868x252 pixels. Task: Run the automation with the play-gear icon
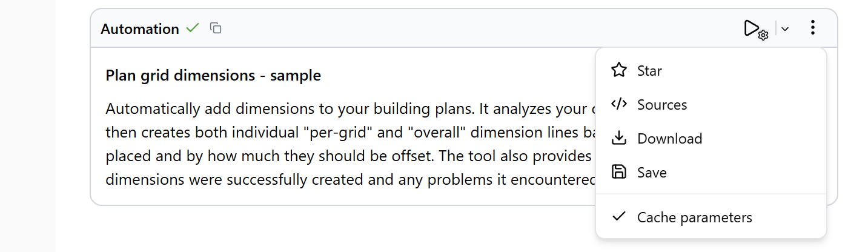[755, 28]
